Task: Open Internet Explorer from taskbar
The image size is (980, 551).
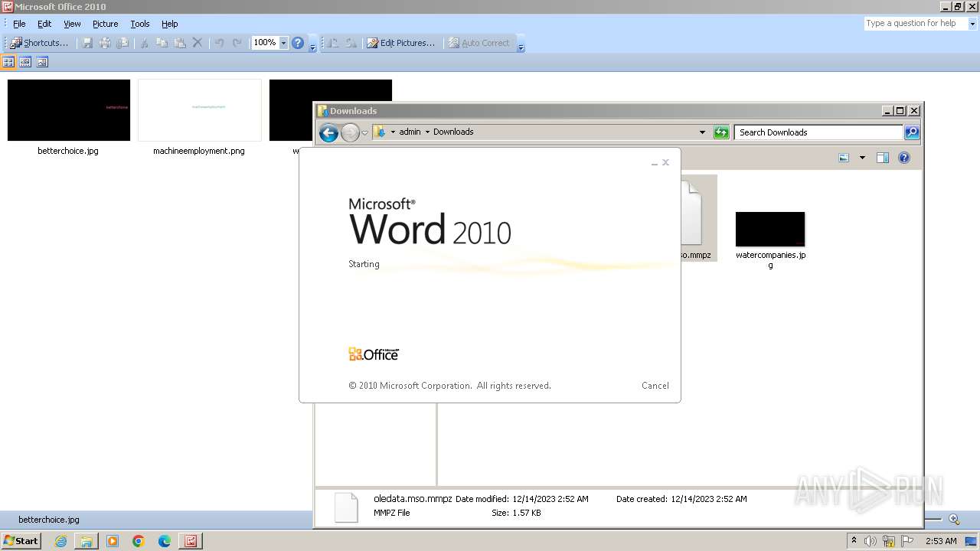Action: click(60, 541)
